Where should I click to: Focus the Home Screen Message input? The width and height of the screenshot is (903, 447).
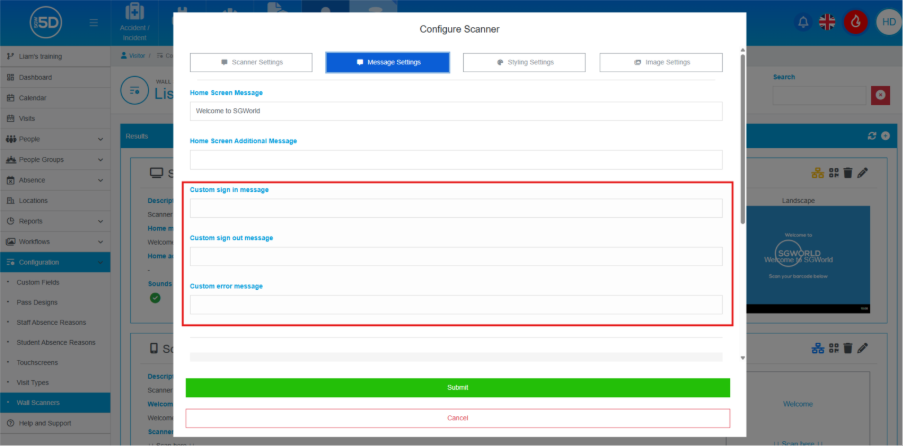coord(456,111)
